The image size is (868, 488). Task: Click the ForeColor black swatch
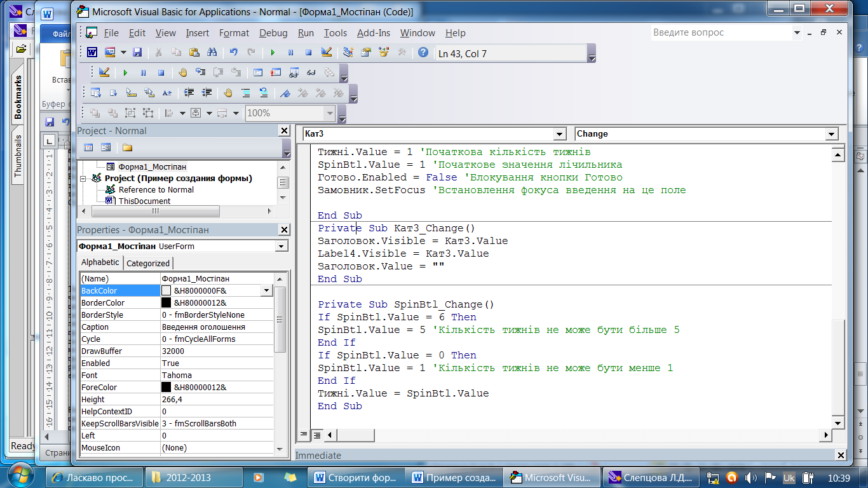click(166, 387)
